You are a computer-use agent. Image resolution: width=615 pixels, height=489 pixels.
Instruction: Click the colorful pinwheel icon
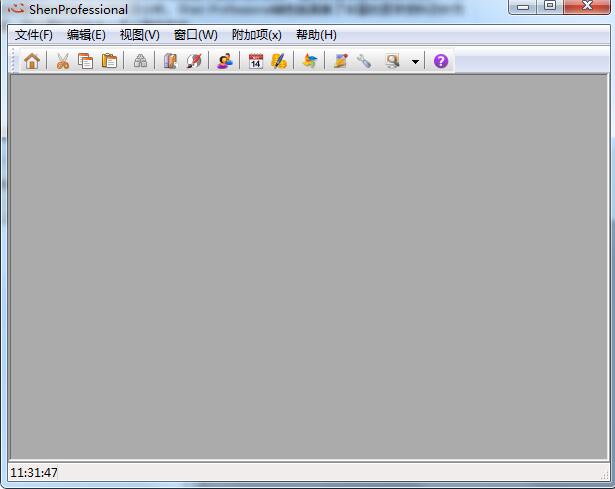pos(310,61)
